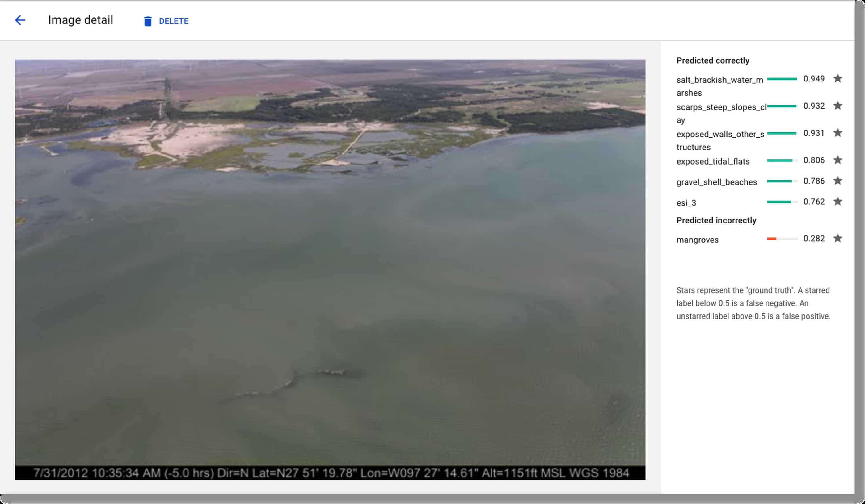Select the mangroves label
Image resolution: width=865 pixels, height=504 pixels.
(x=697, y=240)
